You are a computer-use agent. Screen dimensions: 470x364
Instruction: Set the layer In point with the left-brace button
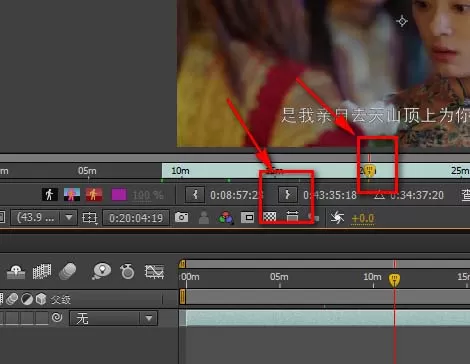(195, 195)
